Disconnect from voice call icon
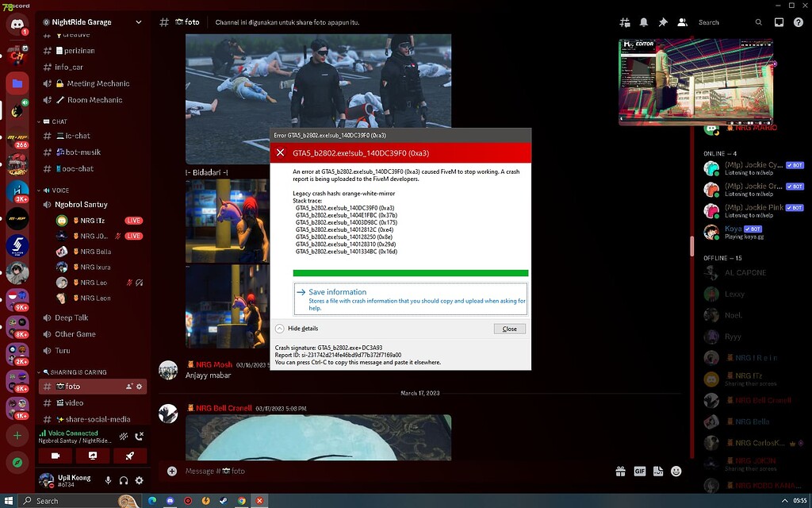Image resolution: width=812 pixels, height=508 pixels. pyautogui.click(x=139, y=437)
